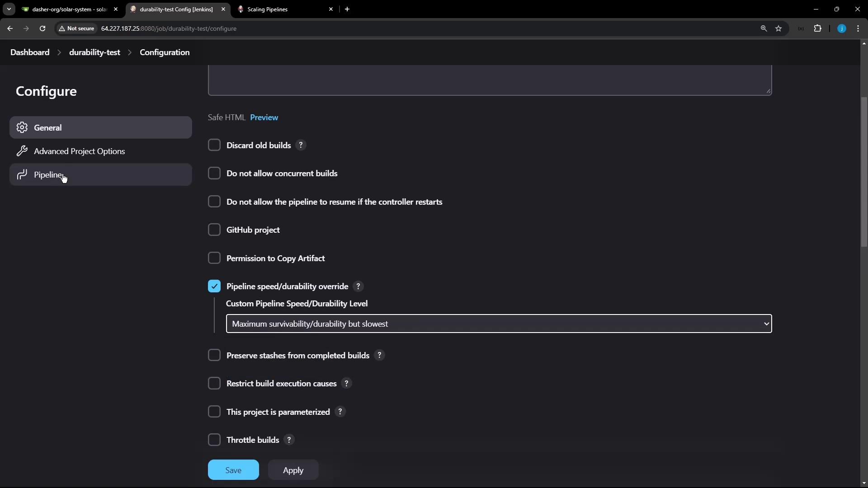Select General section in Configure sidebar

pos(100,127)
